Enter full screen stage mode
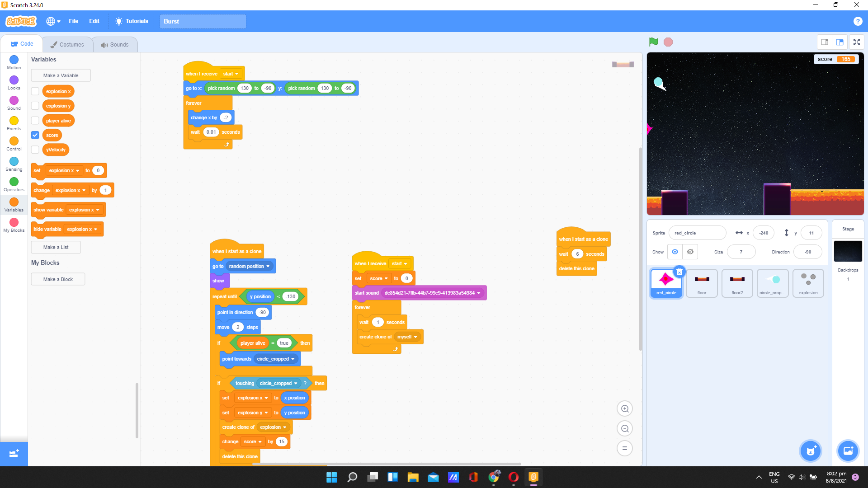 pos(856,42)
